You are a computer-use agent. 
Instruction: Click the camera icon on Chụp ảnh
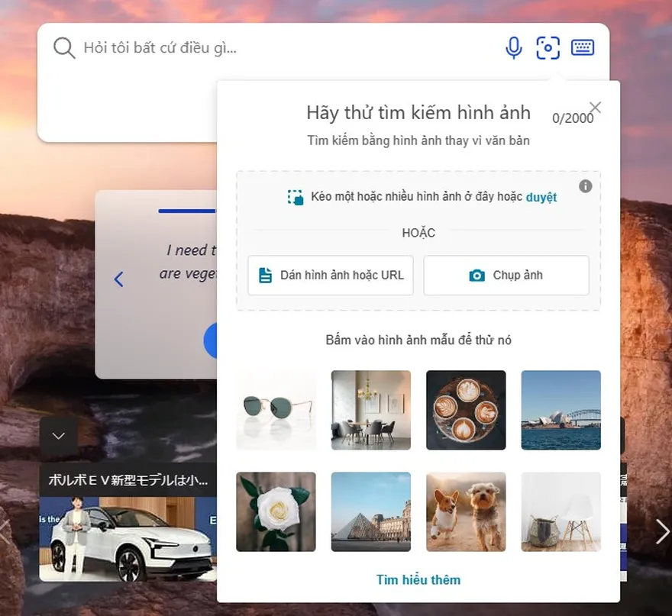pyautogui.click(x=479, y=275)
